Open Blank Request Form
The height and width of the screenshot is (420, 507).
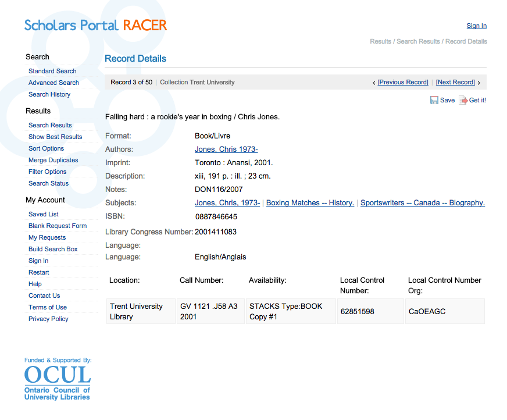(58, 226)
